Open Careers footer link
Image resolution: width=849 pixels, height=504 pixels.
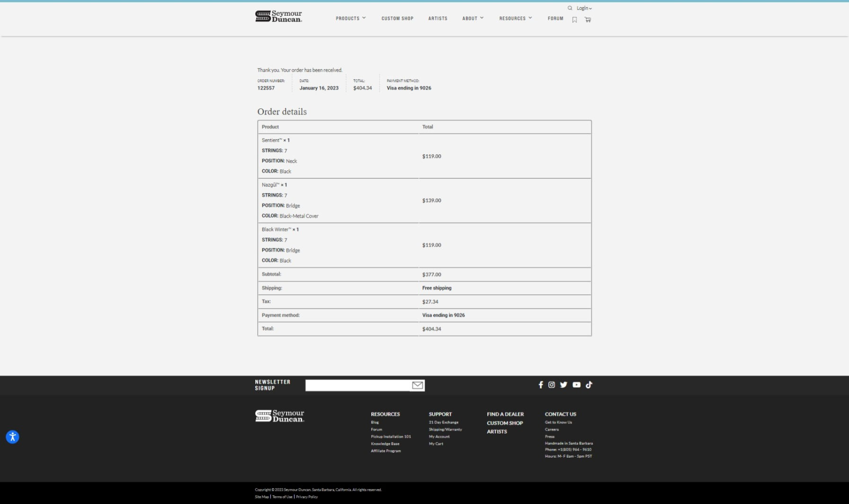coord(552,430)
